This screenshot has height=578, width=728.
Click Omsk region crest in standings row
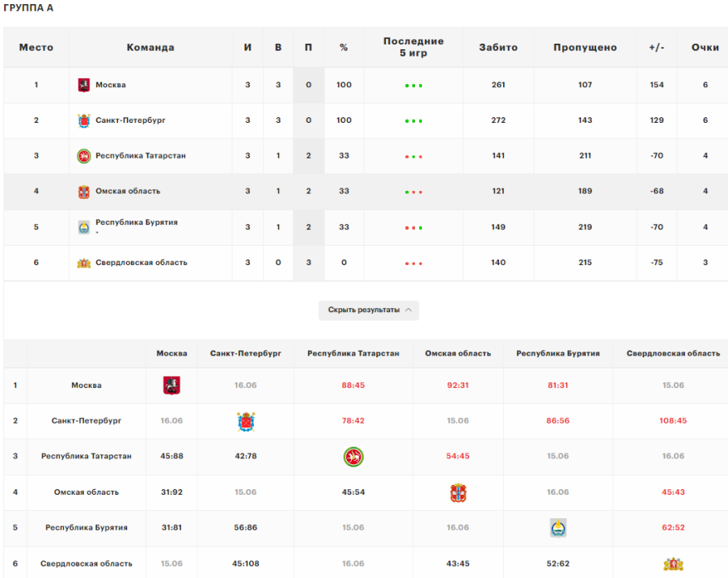pyautogui.click(x=83, y=192)
